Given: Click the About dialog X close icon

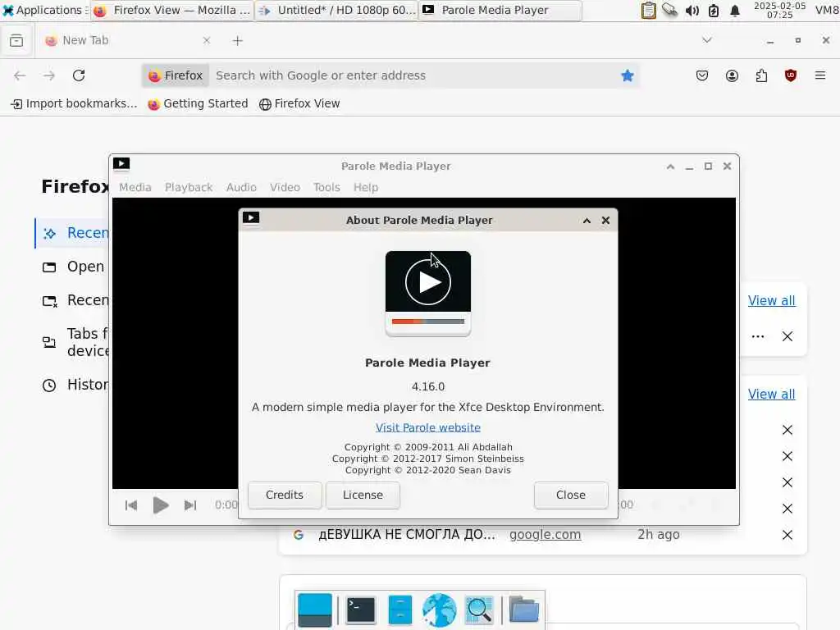Looking at the screenshot, I should tap(605, 220).
